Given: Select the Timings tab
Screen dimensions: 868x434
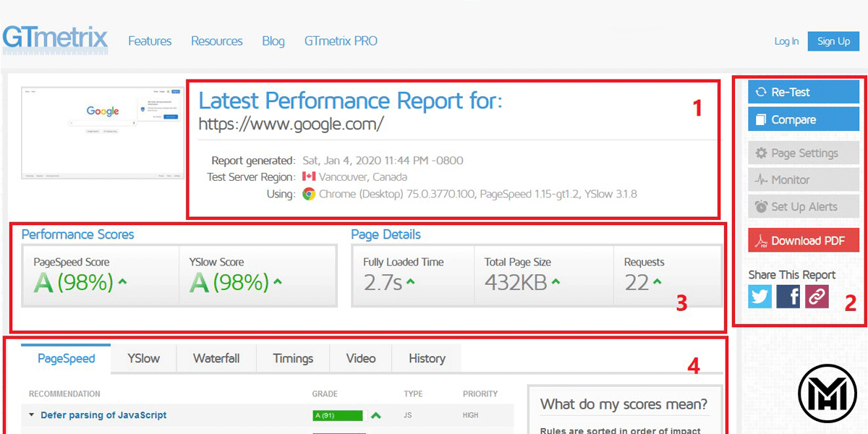Looking at the screenshot, I should coord(293,358).
